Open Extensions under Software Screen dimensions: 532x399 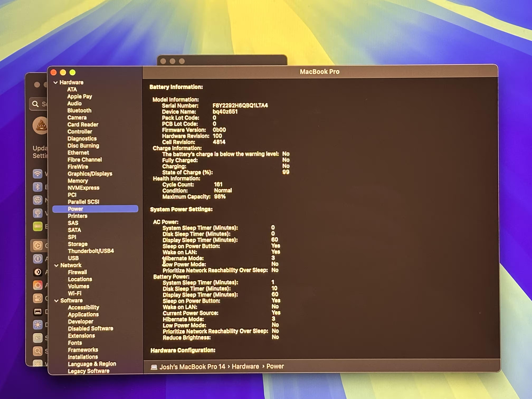[x=82, y=336]
